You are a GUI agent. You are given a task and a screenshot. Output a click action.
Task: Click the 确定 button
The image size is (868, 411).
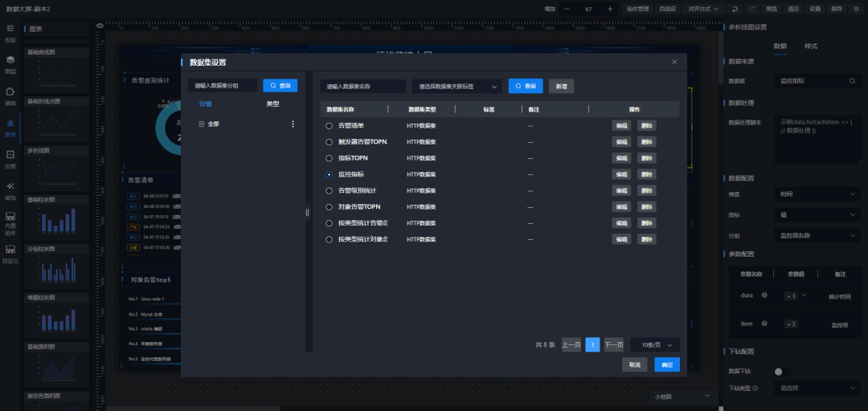666,364
